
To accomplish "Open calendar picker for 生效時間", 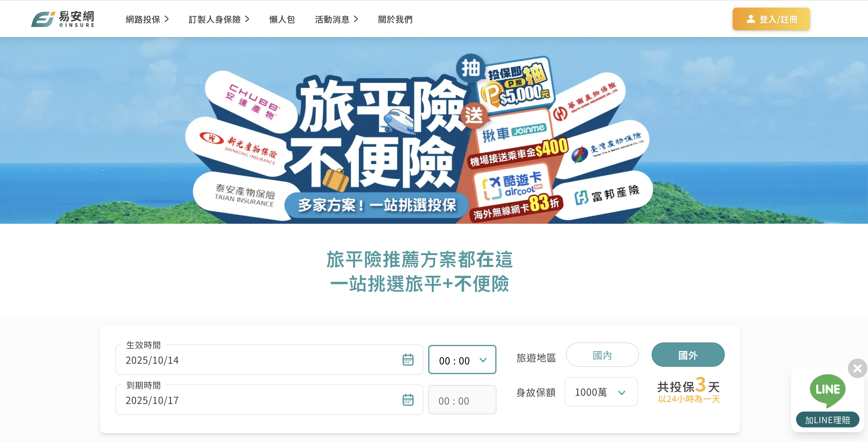I will coord(408,360).
